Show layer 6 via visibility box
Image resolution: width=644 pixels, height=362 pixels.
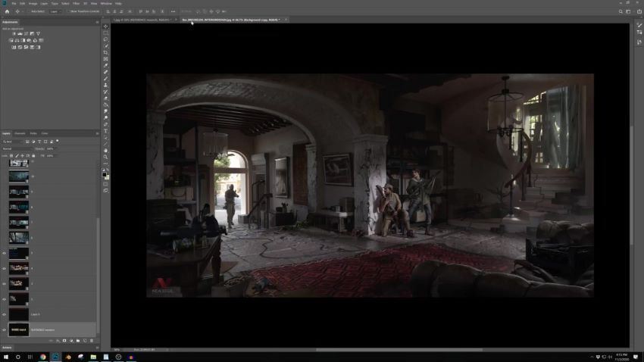[x=4, y=238]
